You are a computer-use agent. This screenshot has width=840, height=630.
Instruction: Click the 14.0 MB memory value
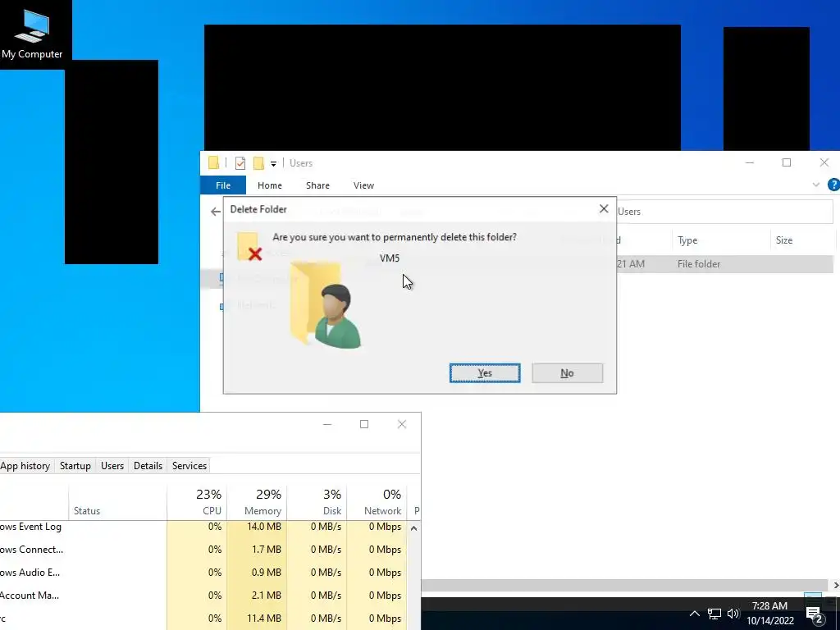pyautogui.click(x=263, y=527)
